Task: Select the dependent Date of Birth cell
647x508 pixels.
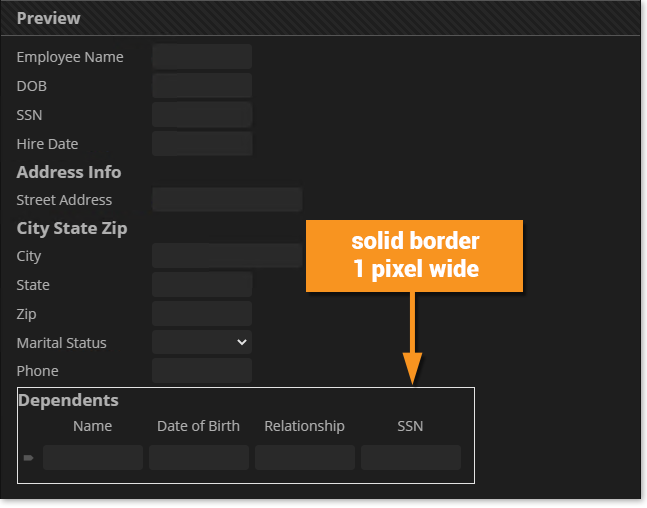Action: click(x=199, y=458)
